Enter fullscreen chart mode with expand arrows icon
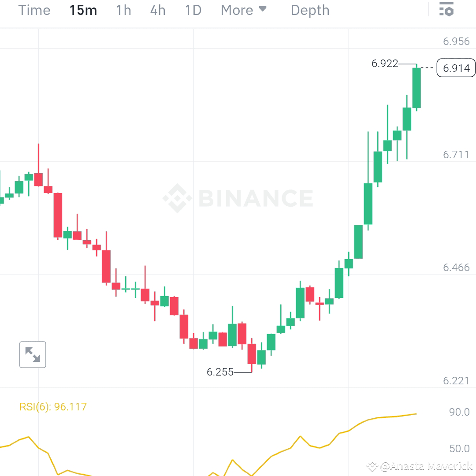476x476 pixels. 33,354
